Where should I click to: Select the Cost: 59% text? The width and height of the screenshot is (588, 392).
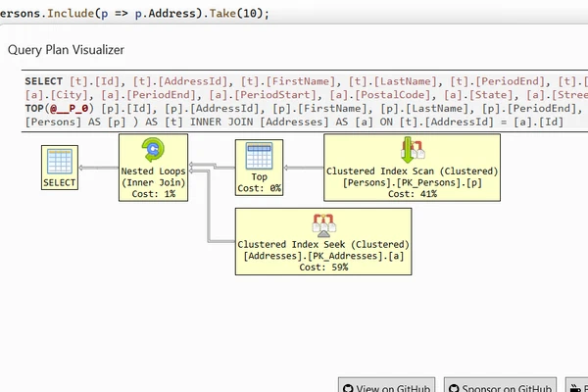[323, 268]
